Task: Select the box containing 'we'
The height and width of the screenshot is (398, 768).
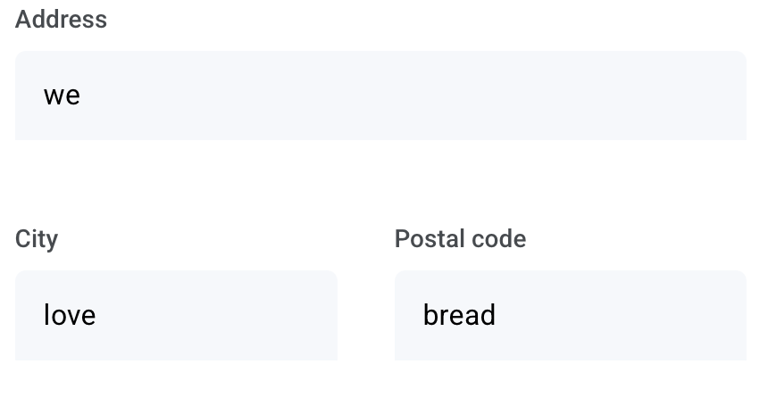Action: [381, 95]
